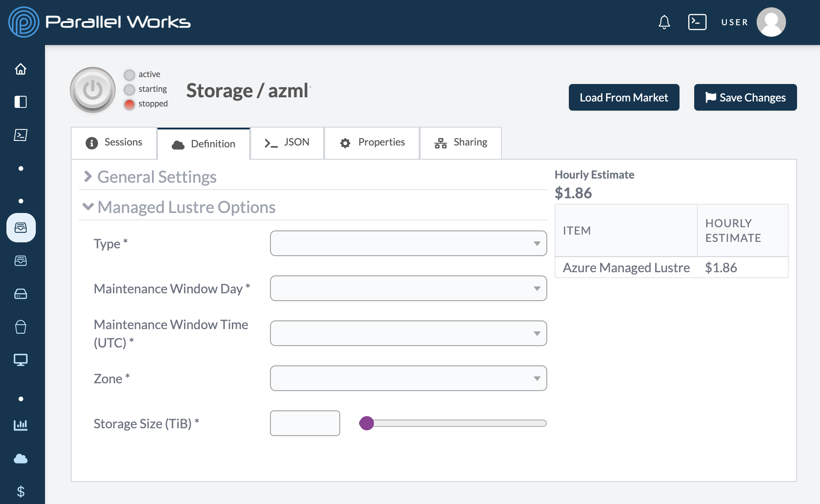Open the desktop monitor icon in sidebar

pyautogui.click(x=21, y=360)
